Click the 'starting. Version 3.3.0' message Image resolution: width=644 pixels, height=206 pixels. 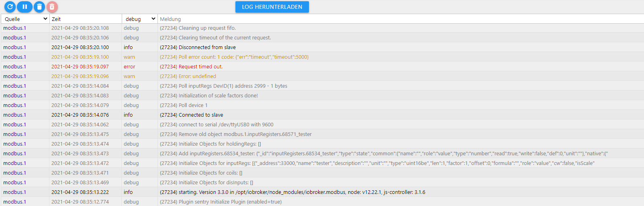292,192
